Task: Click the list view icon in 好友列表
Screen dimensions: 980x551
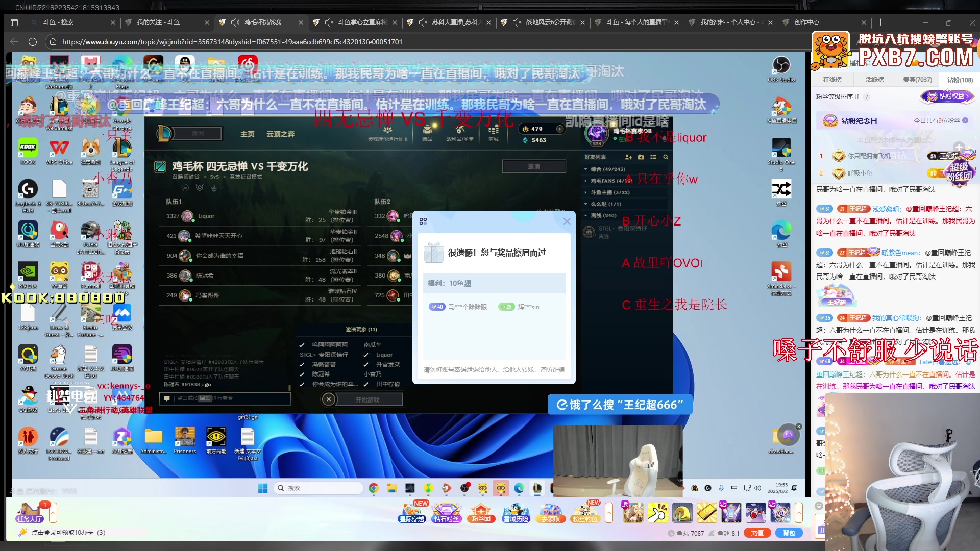Action: click(x=653, y=157)
